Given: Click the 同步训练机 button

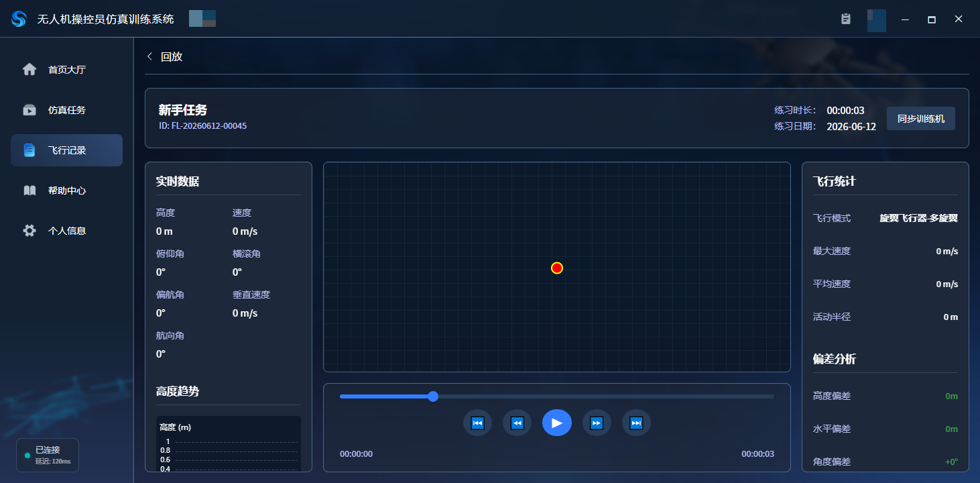Looking at the screenshot, I should [920, 118].
